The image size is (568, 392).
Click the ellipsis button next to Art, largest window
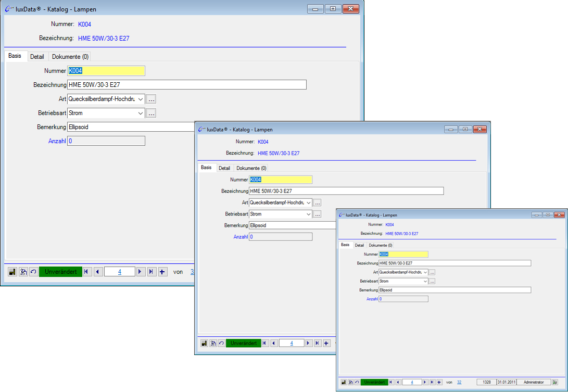(151, 99)
